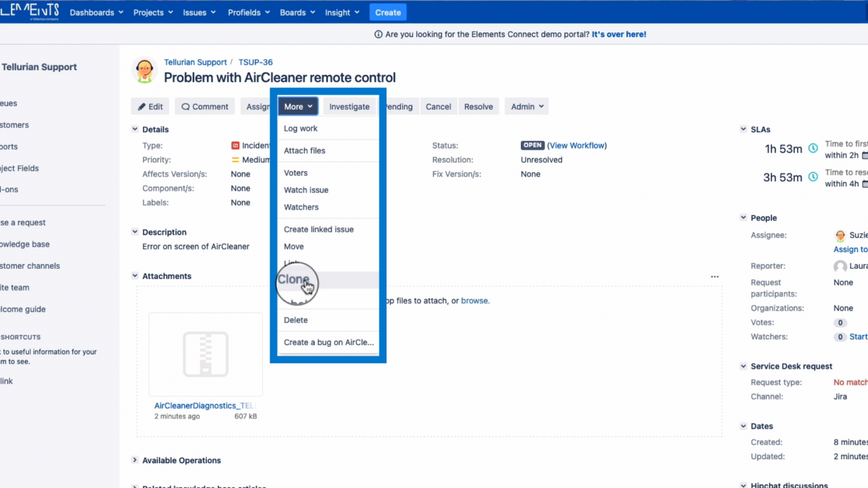
Task: Click the clock icon beside 3h 53m SLA
Action: pos(813,177)
